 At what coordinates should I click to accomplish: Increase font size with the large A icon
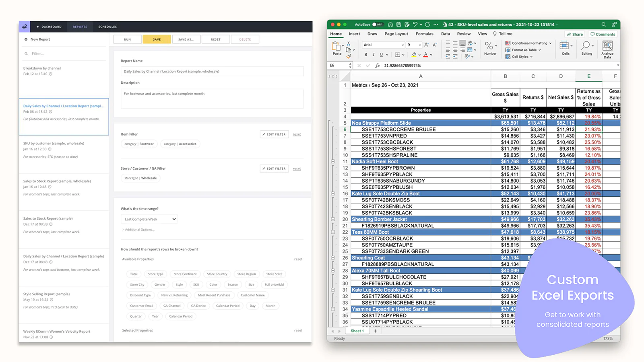tap(427, 45)
